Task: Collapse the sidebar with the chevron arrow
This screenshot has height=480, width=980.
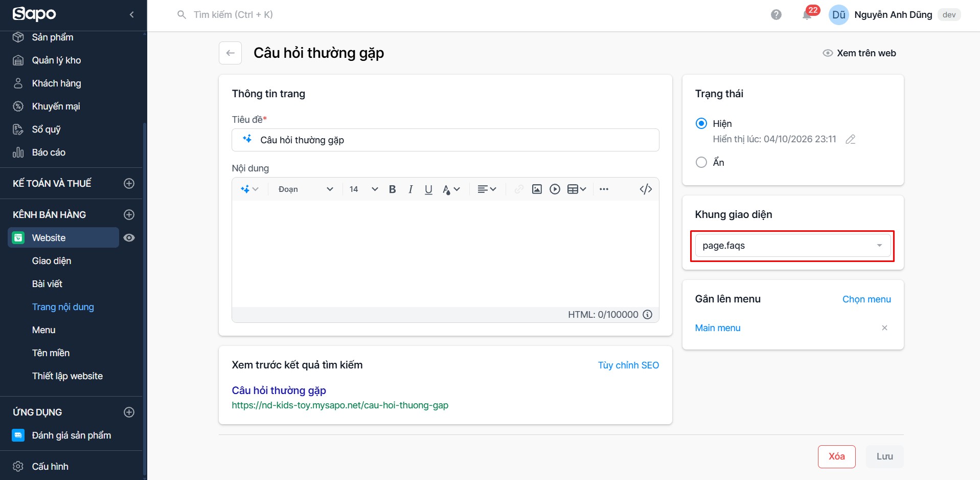Action: tap(131, 14)
